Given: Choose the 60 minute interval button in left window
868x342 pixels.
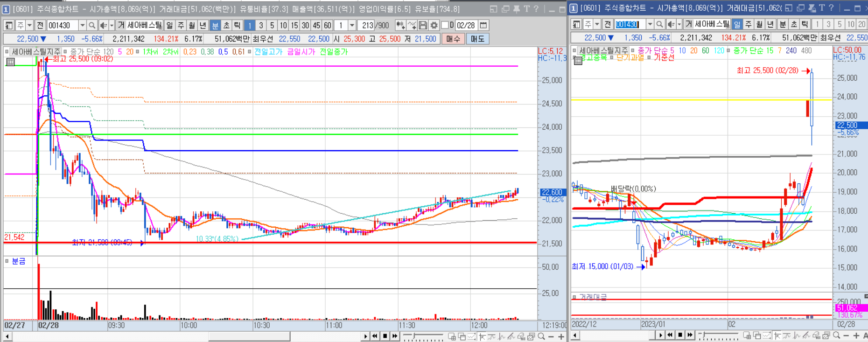Looking at the screenshot, I should (328, 25).
